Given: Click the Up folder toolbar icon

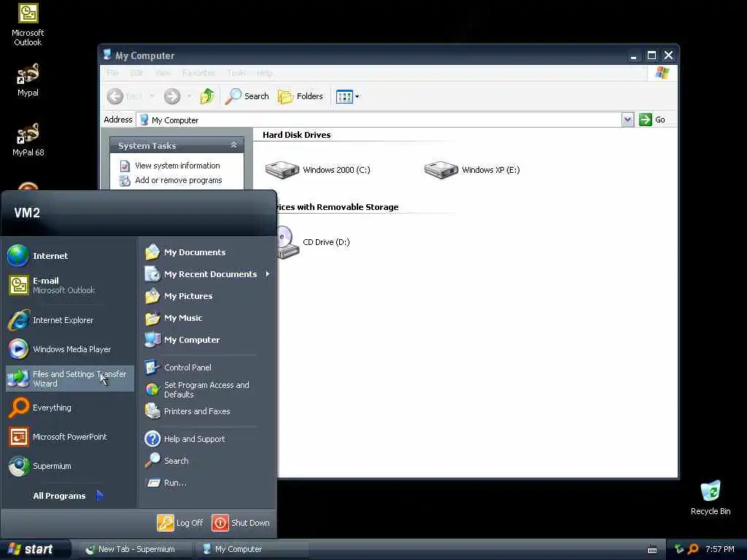Looking at the screenshot, I should point(207,96).
